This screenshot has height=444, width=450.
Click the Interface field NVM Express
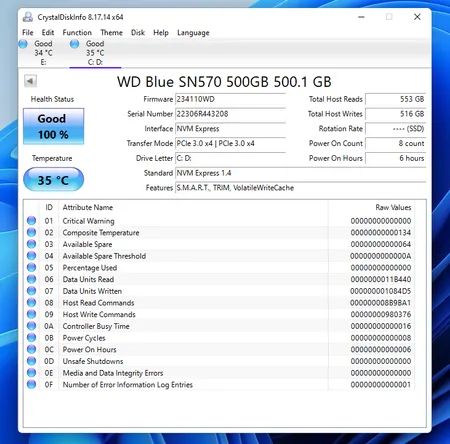point(230,129)
